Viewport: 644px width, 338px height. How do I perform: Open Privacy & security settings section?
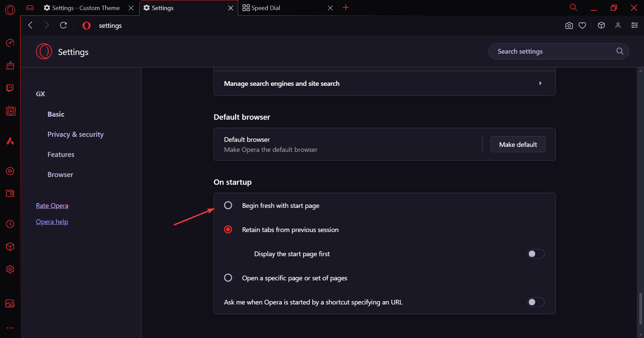75,134
